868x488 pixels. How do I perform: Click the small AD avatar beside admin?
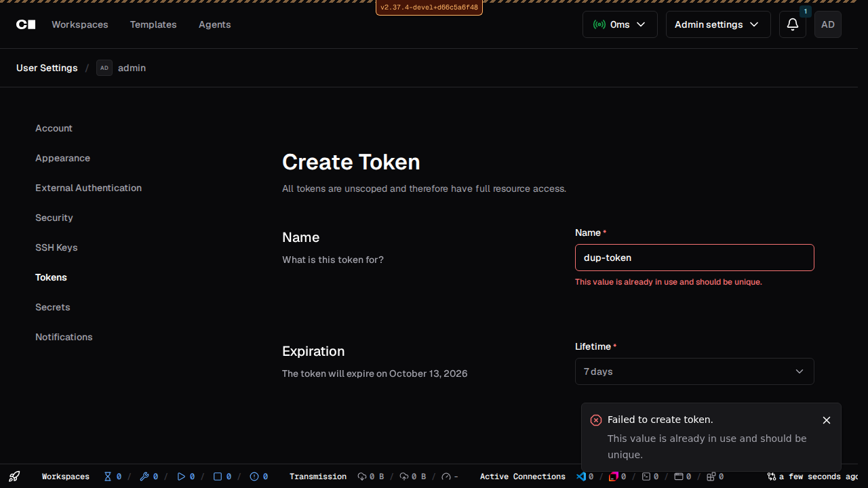[x=104, y=68]
